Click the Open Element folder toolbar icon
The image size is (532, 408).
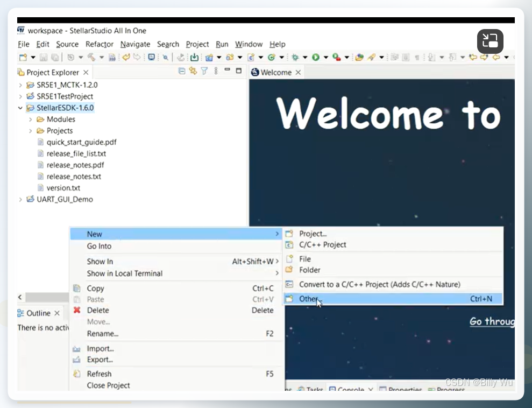pos(359,58)
